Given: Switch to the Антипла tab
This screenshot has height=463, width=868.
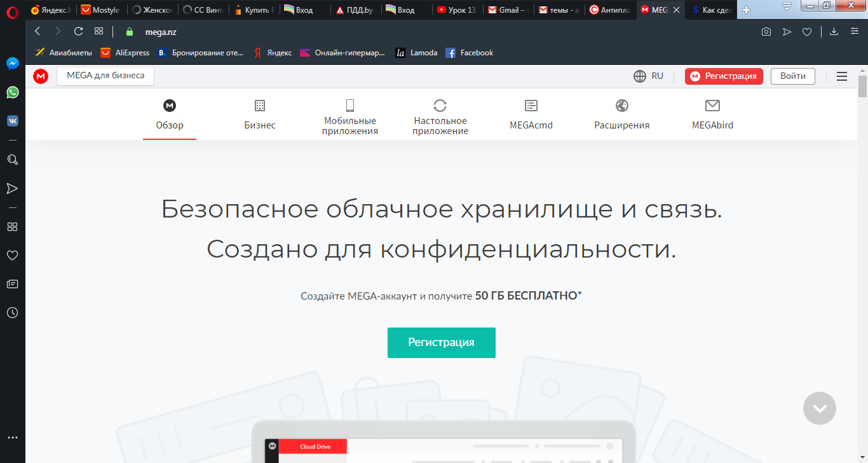Looking at the screenshot, I should point(609,10).
